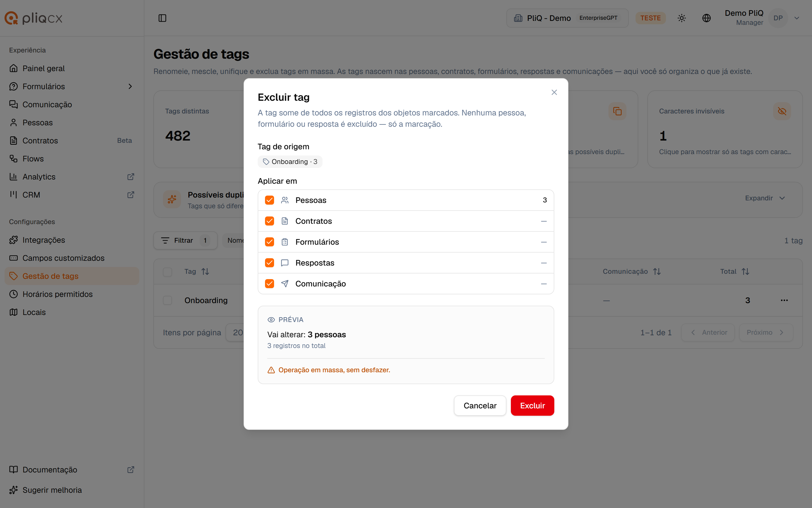Expand the possible duplicates section
812x508 pixels.
765,198
